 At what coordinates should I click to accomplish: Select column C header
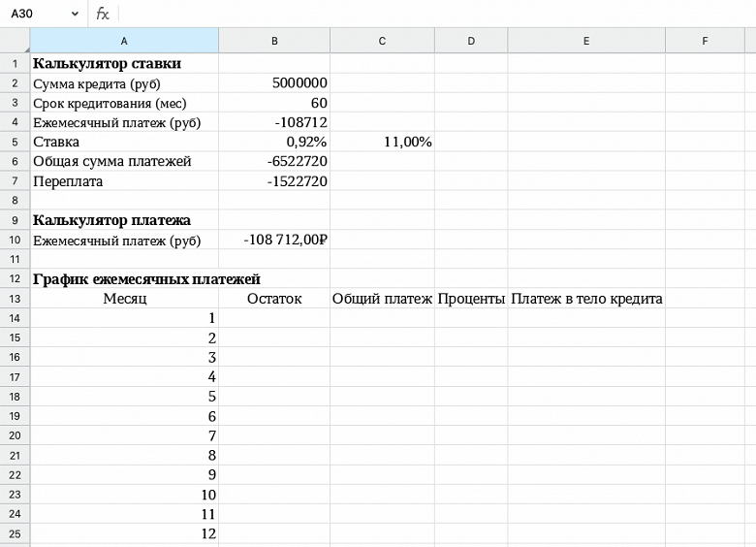point(382,41)
